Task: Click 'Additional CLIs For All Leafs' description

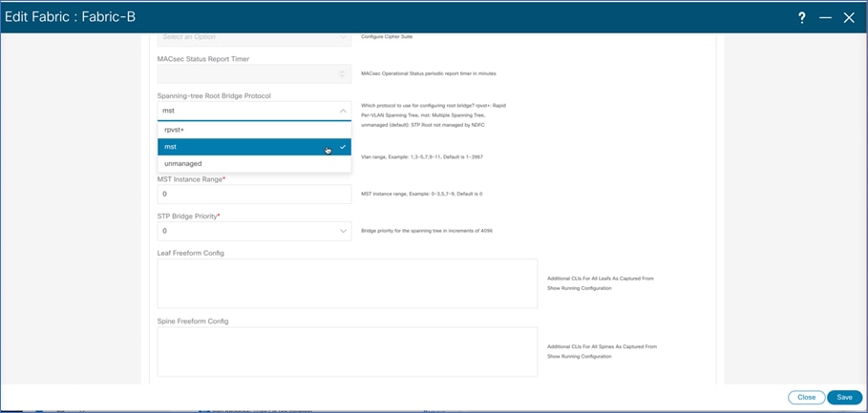Action: click(600, 283)
